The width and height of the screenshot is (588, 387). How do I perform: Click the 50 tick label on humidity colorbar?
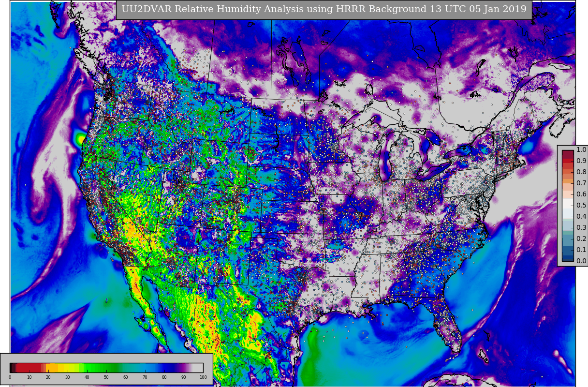pos(106,377)
